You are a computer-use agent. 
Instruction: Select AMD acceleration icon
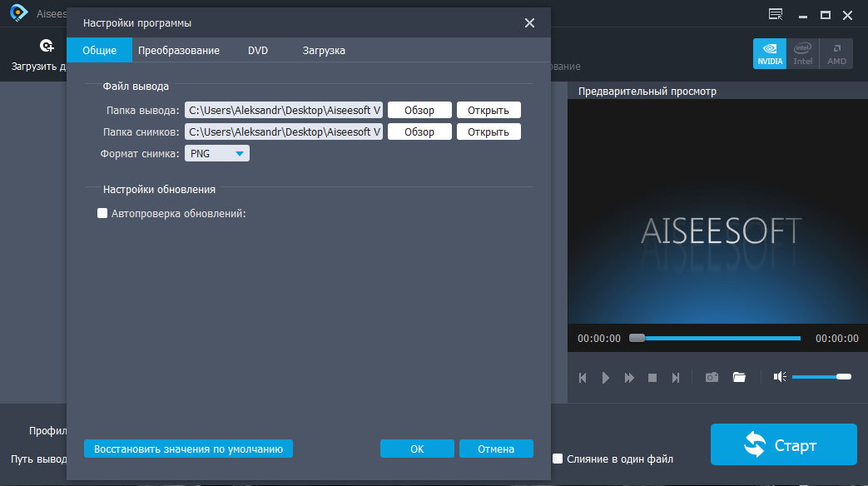(x=836, y=54)
